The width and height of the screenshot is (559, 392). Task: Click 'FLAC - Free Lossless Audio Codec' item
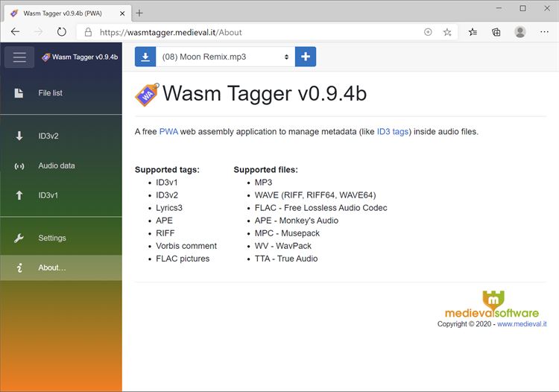coord(320,208)
